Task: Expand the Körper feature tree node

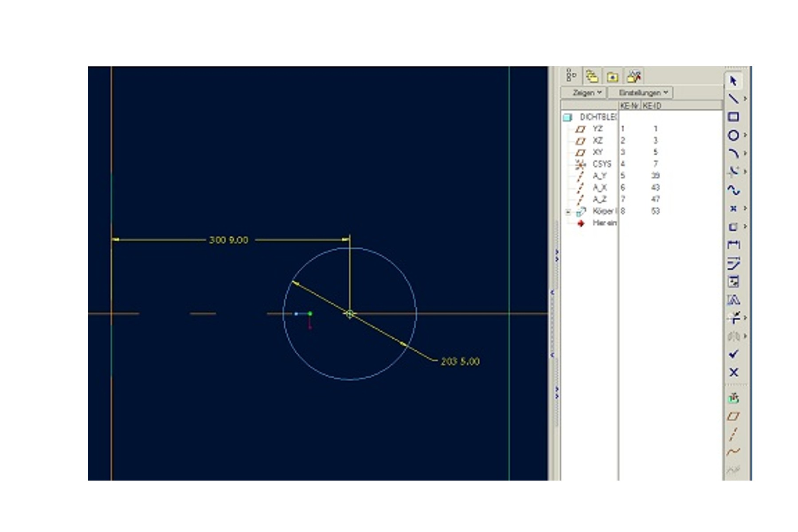Action: tap(568, 212)
